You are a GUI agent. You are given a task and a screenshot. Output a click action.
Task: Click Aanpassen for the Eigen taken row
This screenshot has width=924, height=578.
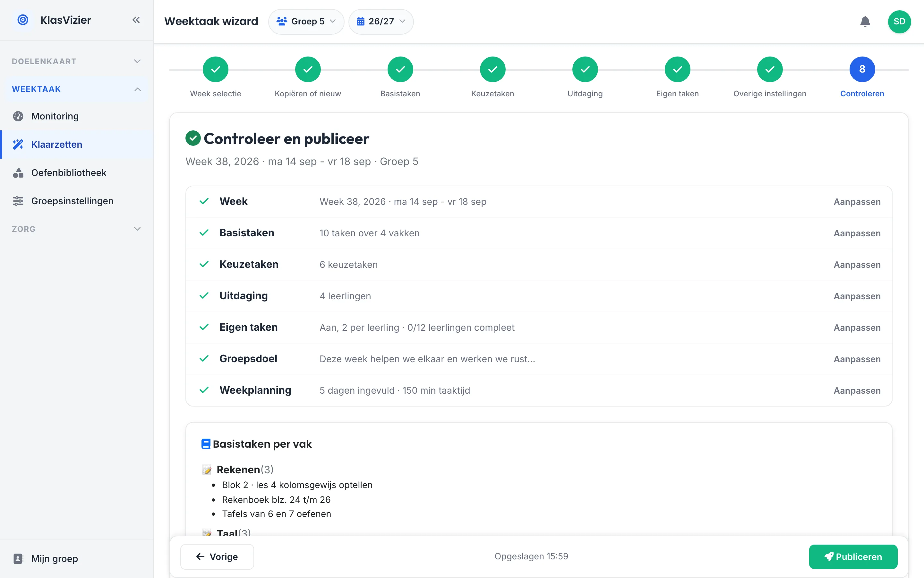(857, 328)
